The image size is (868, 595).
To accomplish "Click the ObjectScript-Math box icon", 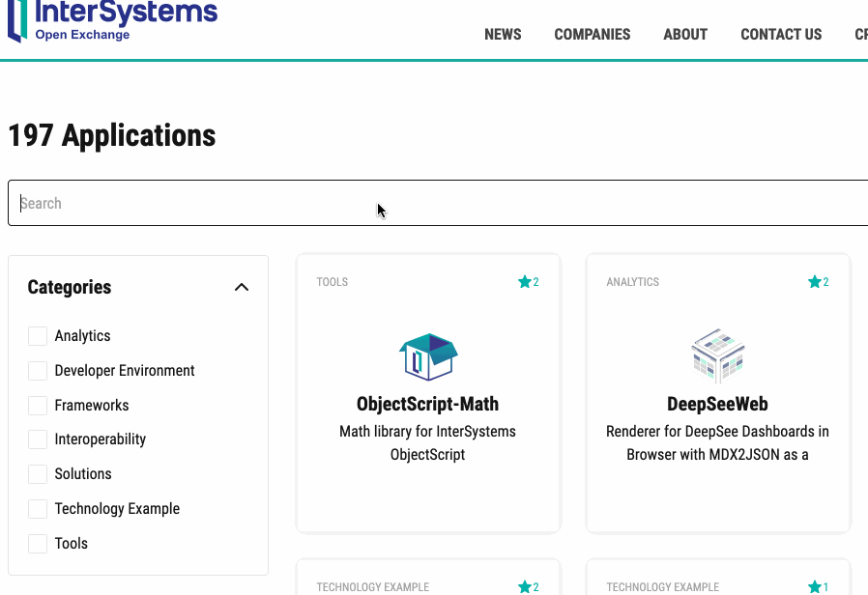I will (428, 356).
